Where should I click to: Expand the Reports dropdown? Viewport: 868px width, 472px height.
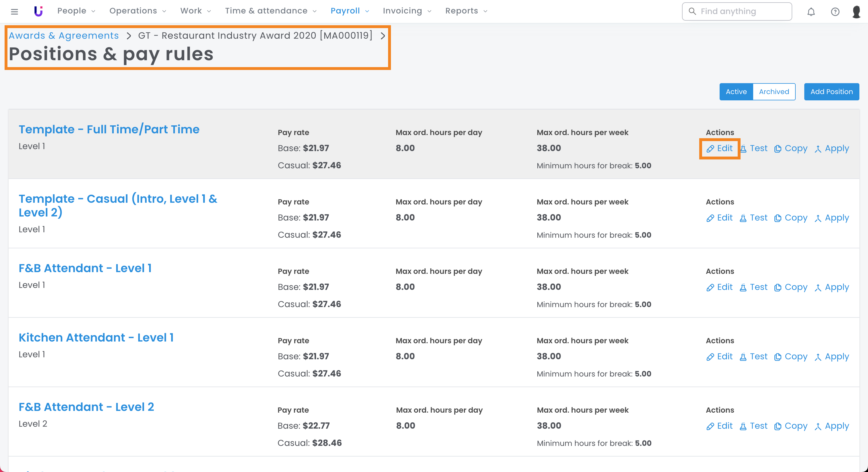(466, 11)
